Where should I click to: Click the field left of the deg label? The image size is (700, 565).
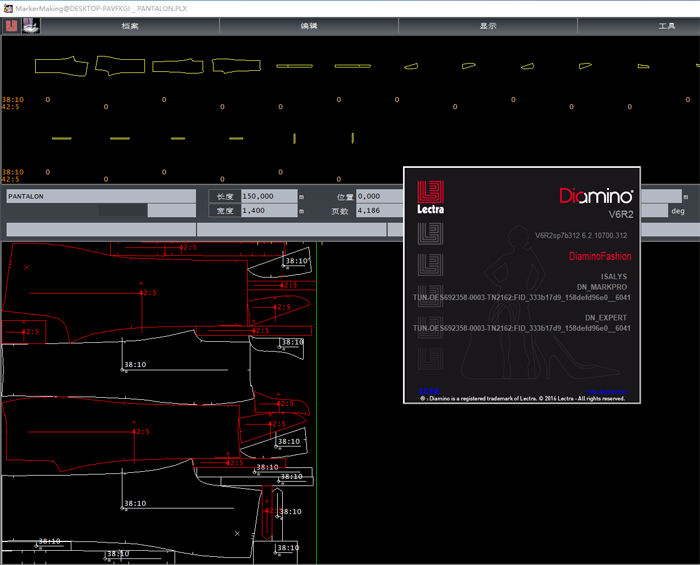point(654,211)
